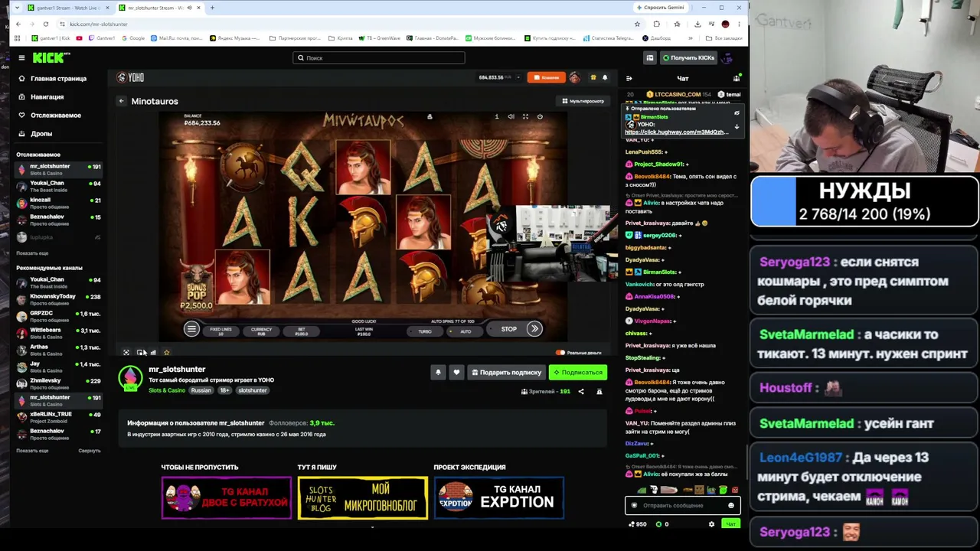Enable mr_slotshunter notifications bell
The width and height of the screenshot is (980, 551).
click(x=438, y=372)
